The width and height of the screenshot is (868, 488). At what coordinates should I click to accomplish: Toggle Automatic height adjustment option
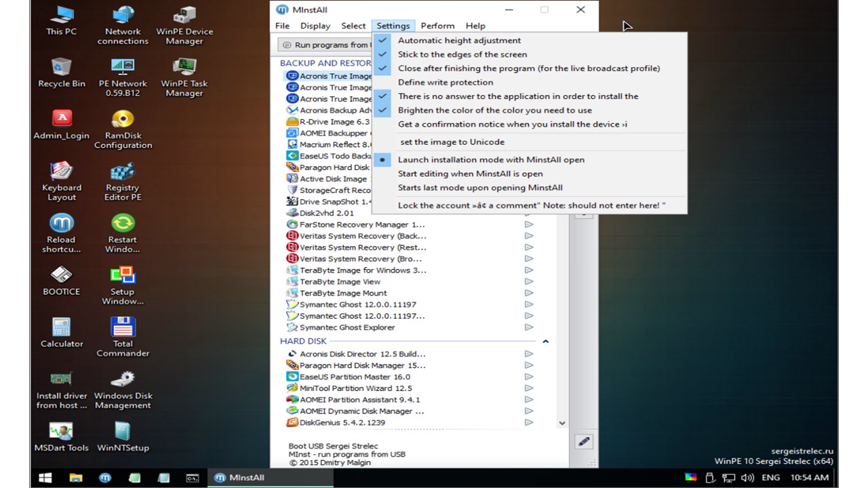[529, 40]
